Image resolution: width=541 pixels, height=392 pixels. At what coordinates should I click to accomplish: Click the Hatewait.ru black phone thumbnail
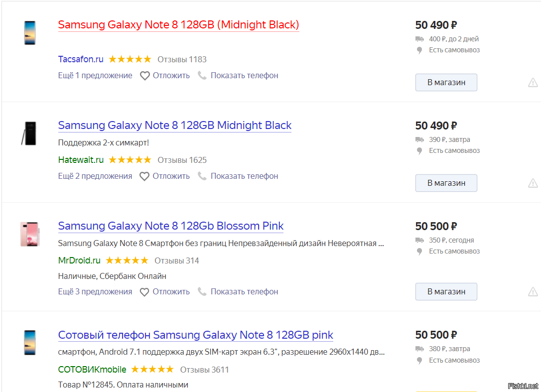click(x=29, y=133)
